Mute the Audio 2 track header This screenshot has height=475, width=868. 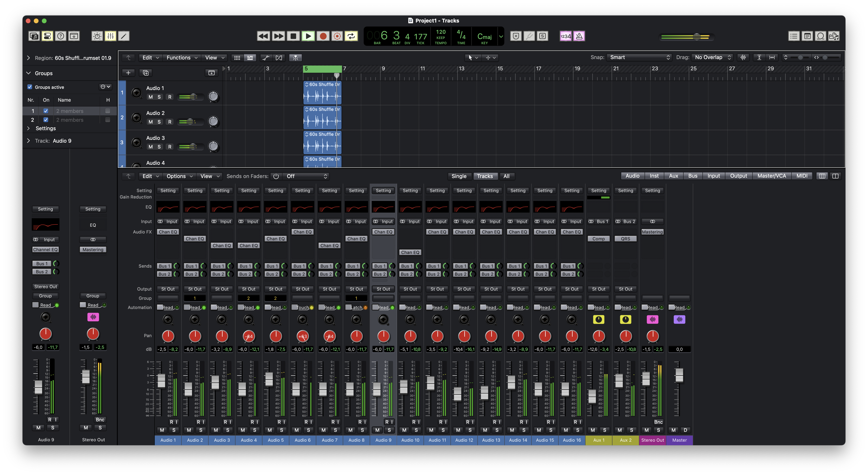tap(151, 122)
